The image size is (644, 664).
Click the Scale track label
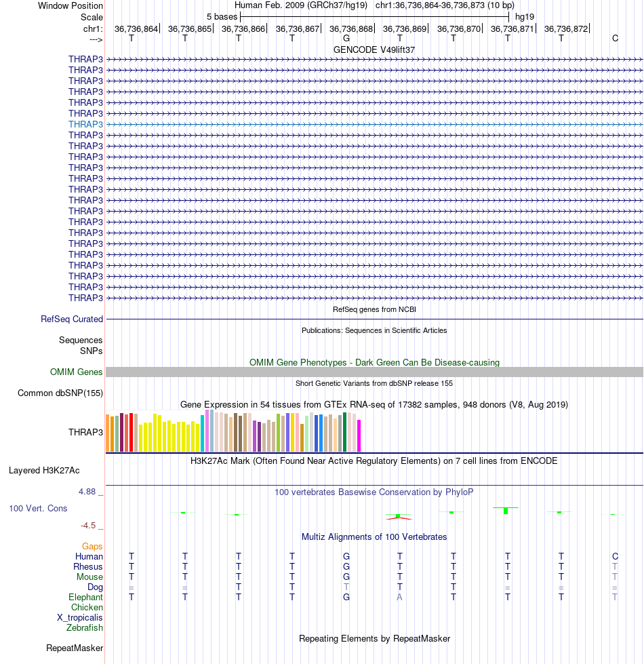pyautogui.click(x=92, y=17)
